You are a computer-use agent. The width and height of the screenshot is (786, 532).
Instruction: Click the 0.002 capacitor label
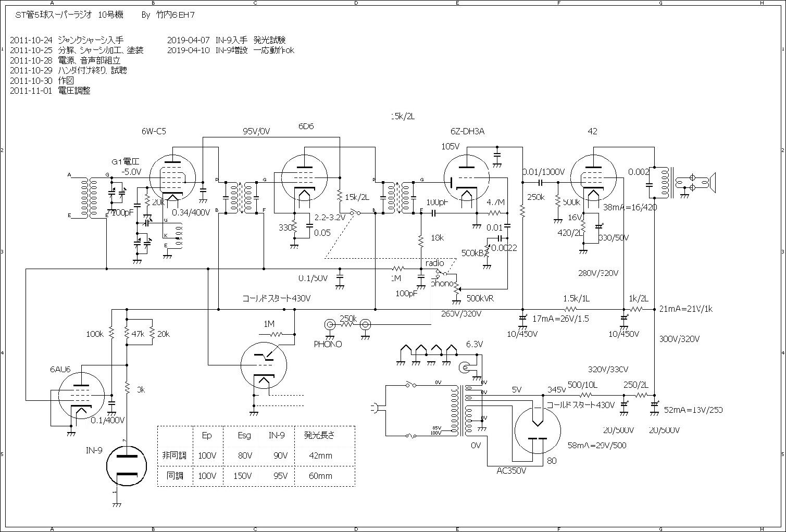638,172
